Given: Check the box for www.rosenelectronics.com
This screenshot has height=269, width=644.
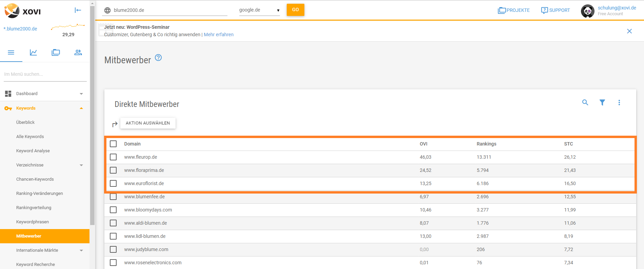Looking at the screenshot, I should pos(113,263).
